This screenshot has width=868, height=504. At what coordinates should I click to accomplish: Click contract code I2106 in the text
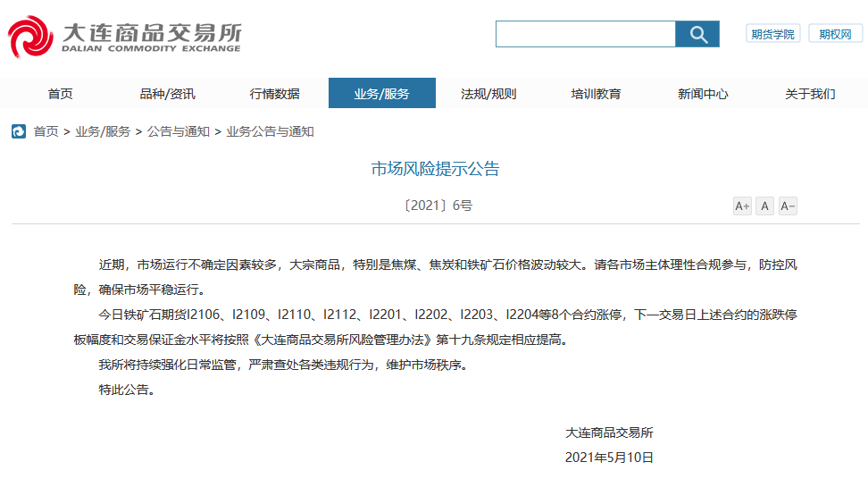point(204,315)
